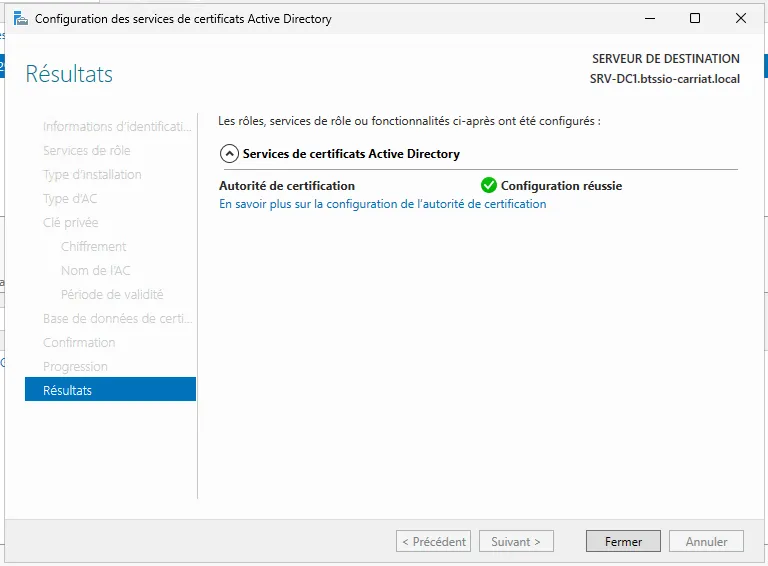
Task: Open the Base de données de certificats step
Action: pyautogui.click(x=117, y=318)
